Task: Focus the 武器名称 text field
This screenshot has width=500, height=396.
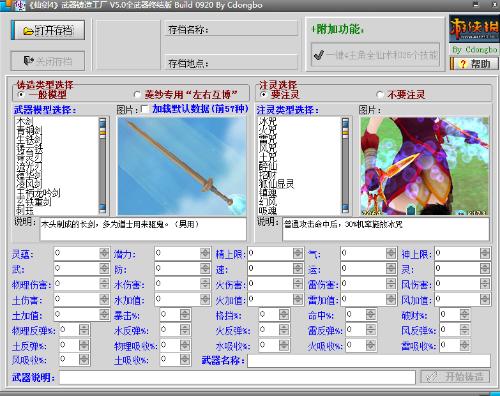Action: click(x=369, y=361)
